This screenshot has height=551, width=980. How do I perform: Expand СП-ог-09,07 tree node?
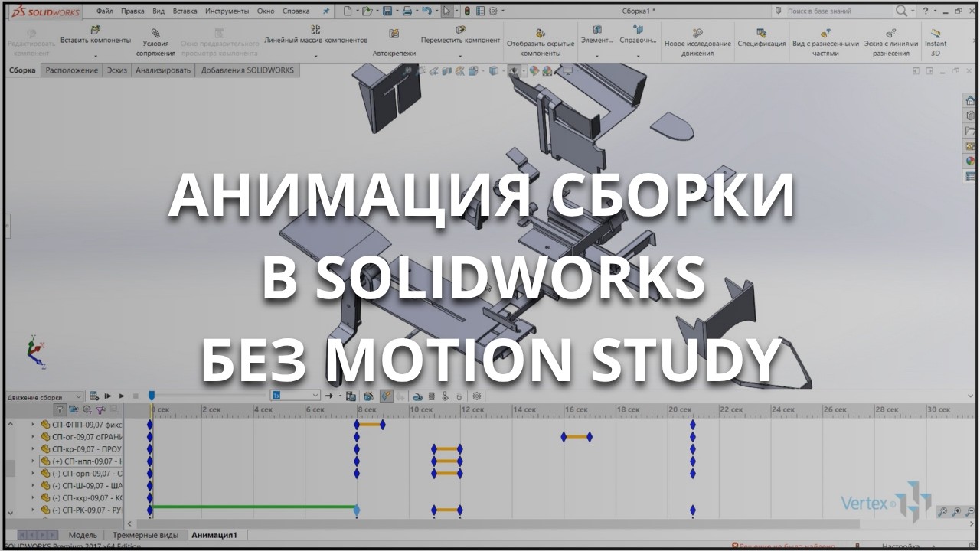coord(33,436)
